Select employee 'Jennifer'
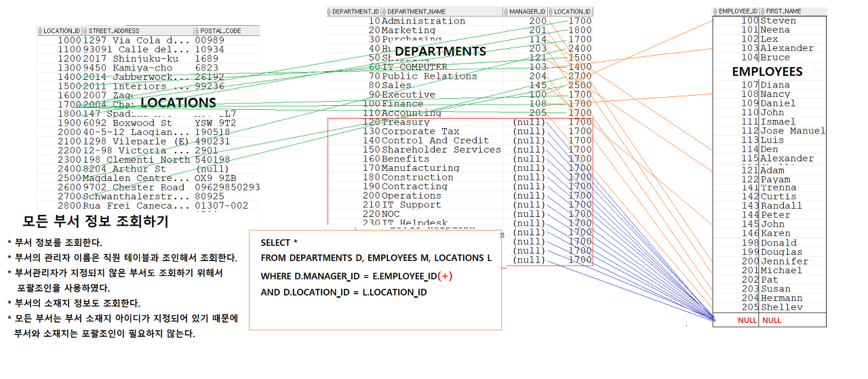This screenshot has height=379, width=868. pos(784,262)
